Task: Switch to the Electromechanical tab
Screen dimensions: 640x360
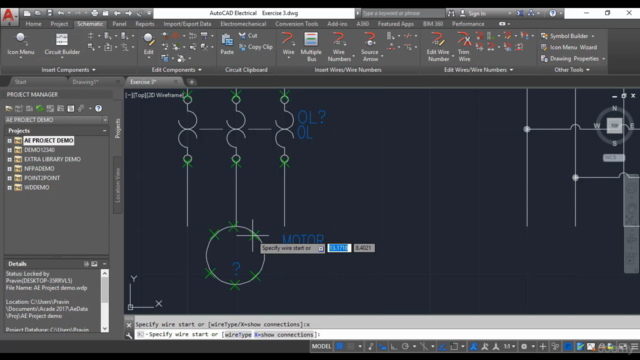Action: pyautogui.click(x=243, y=24)
